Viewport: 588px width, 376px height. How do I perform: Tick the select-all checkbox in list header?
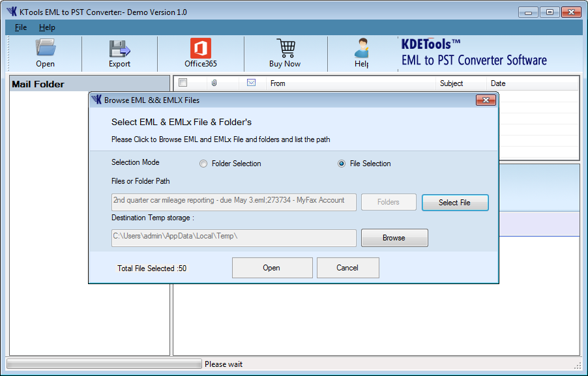pyautogui.click(x=183, y=83)
